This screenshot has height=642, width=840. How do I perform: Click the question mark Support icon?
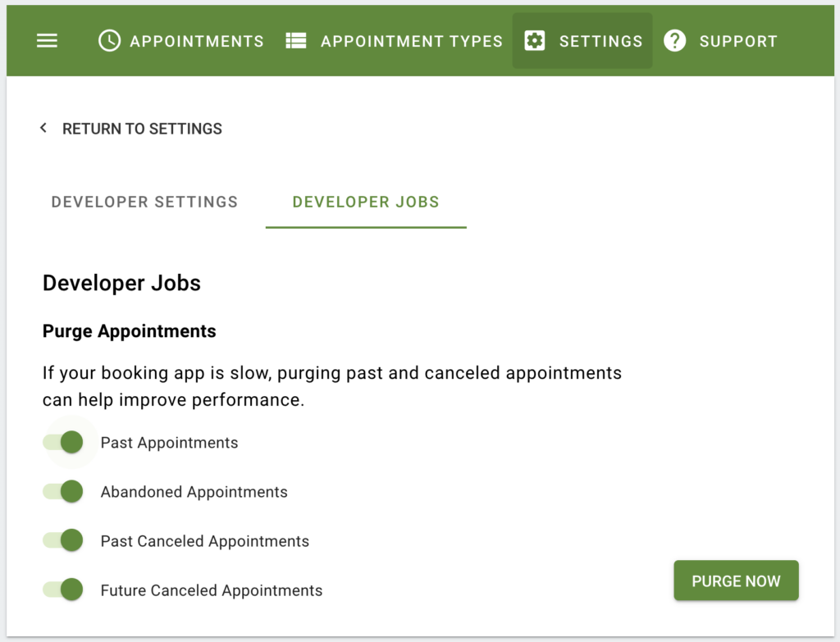tap(674, 41)
